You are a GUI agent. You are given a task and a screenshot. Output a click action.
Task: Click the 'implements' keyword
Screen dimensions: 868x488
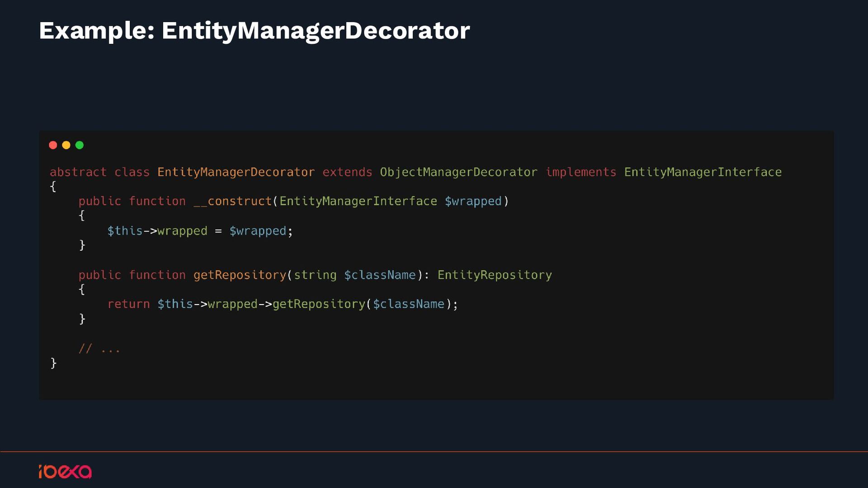coord(581,172)
